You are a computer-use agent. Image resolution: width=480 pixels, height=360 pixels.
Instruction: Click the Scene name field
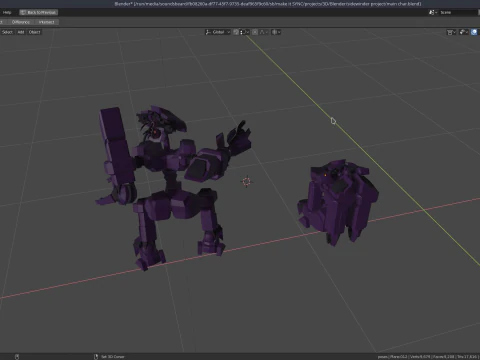click(x=458, y=12)
